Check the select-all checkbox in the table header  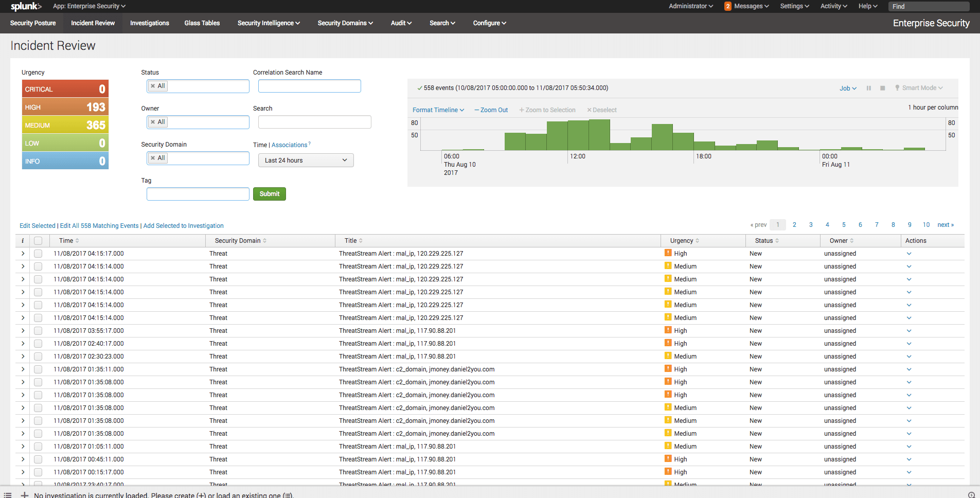(x=38, y=240)
